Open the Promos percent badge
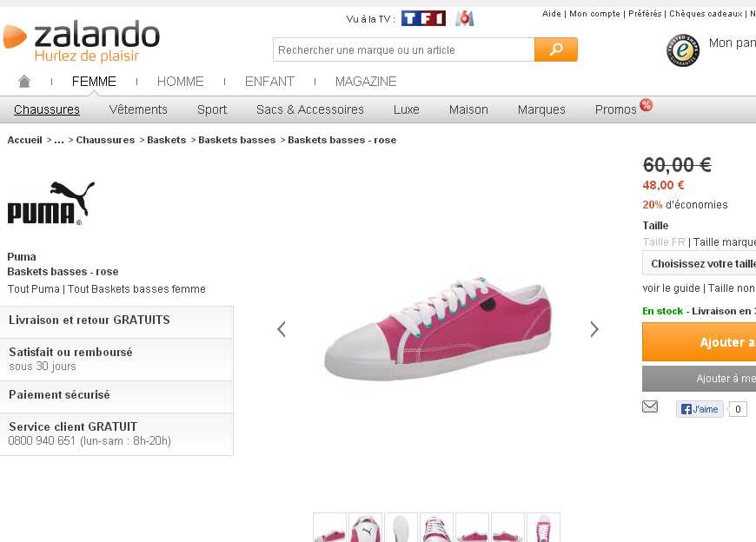Screen dimensions: 756x542 click(x=646, y=105)
